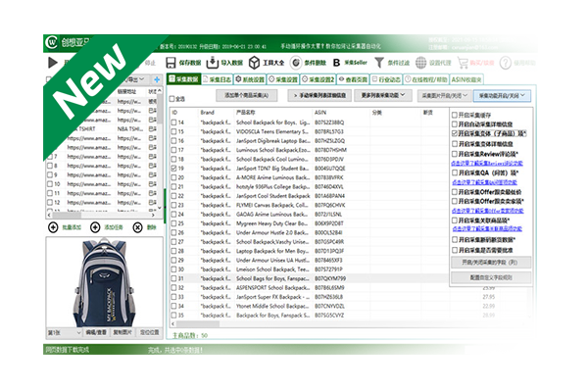This screenshot has height=392, width=588.
Task: Enable 开启采集Review评论 checkbox
Action: [455, 154]
